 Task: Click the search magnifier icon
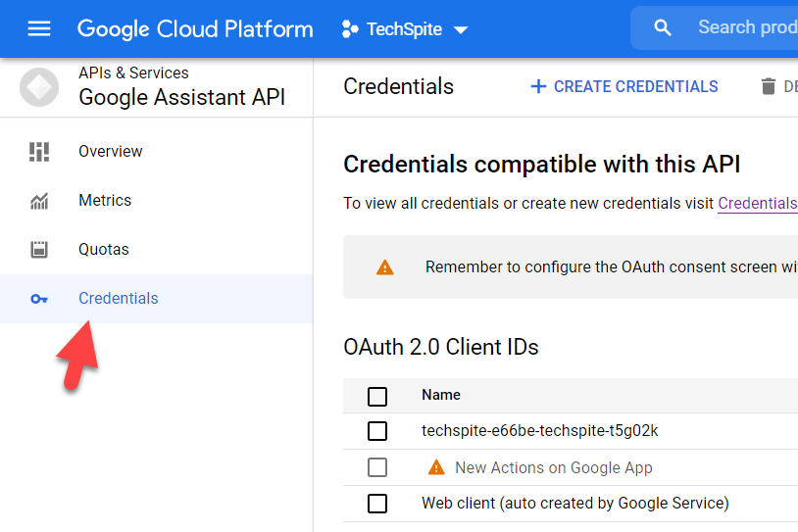click(663, 28)
